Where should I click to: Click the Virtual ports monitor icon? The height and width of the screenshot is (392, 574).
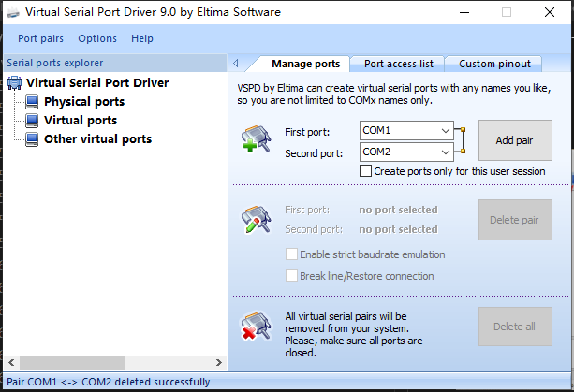pyautogui.click(x=32, y=121)
